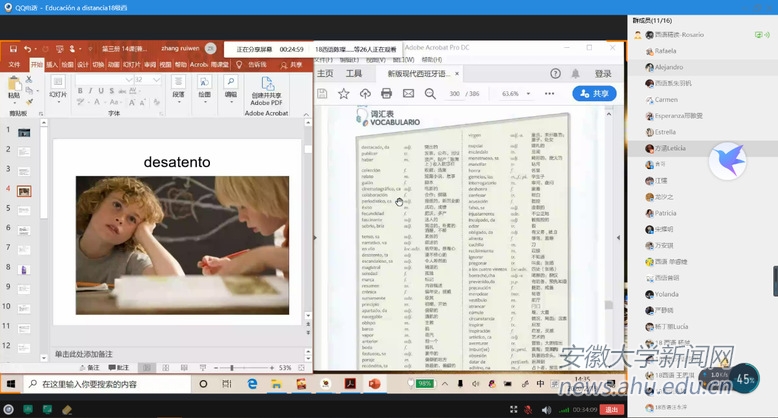
Task: Click the print icon in Acrobat toolbar
Action: 386,93
